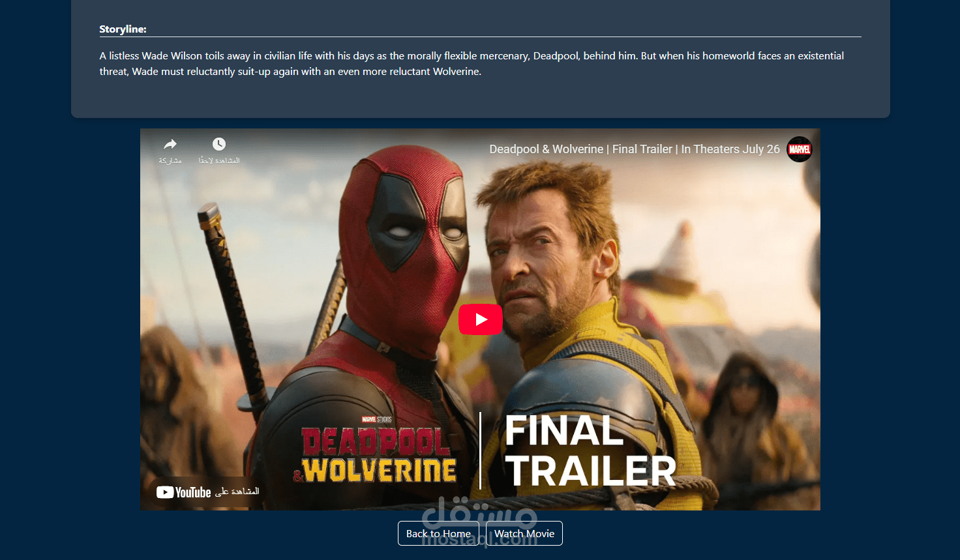The image size is (960, 560).
Task: Open the video title 'Deadpool & Wolverine | Final Trailer'
Action: [x=635, y=149]
